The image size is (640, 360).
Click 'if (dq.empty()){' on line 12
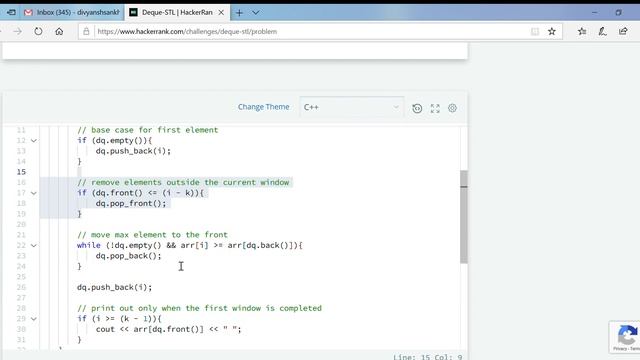115,140
